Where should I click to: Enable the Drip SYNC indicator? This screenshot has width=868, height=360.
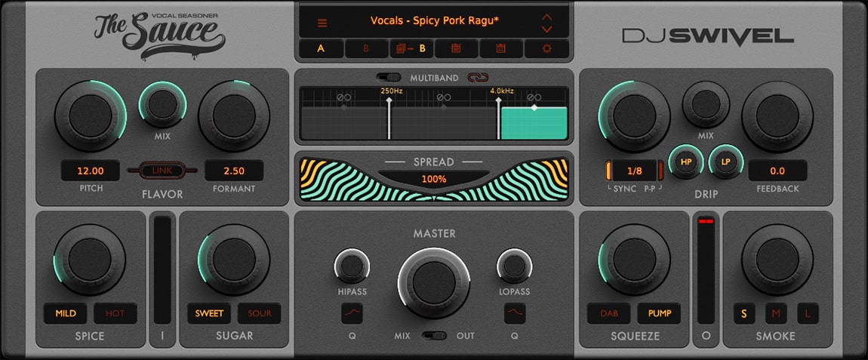click(609, 171)
